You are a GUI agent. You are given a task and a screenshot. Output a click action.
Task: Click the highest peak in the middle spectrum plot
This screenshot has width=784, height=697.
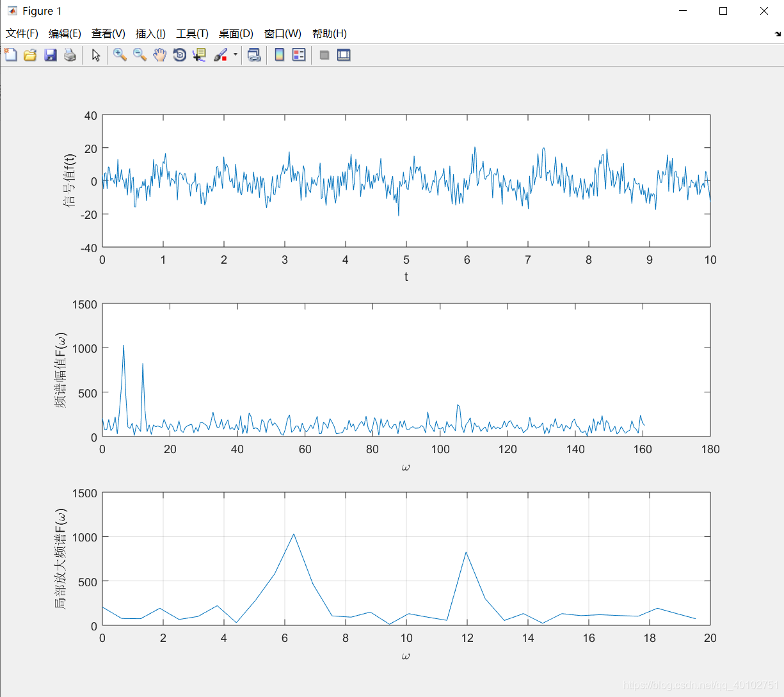(124, 346)
